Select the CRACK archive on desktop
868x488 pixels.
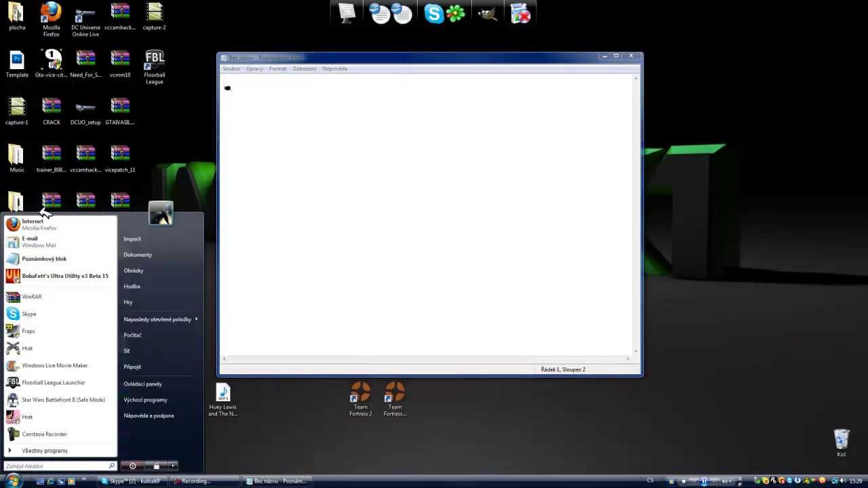click(x=52, y=111)
